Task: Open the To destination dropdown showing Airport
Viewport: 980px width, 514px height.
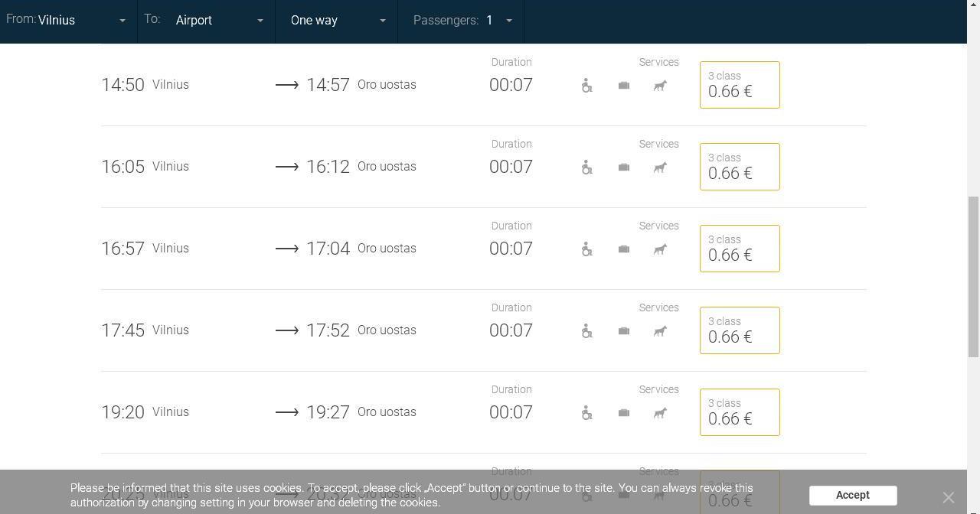Action: coord(206,21)
